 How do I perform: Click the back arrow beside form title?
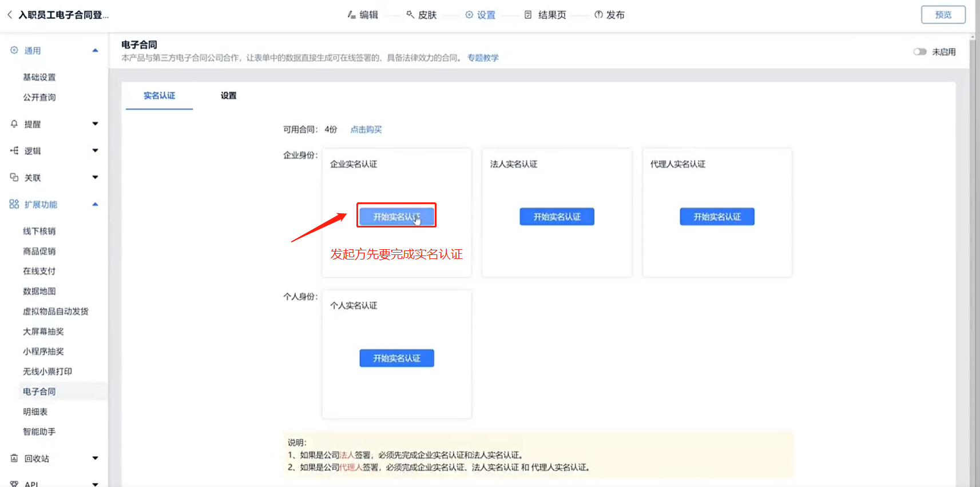[10, 15]
